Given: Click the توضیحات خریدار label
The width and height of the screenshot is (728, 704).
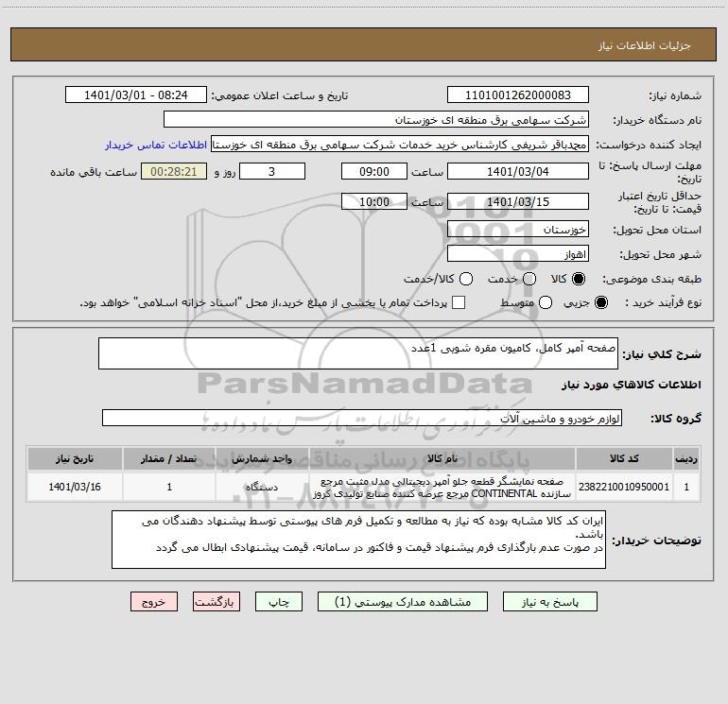Looking at the screenshot, I should (656, 541).
